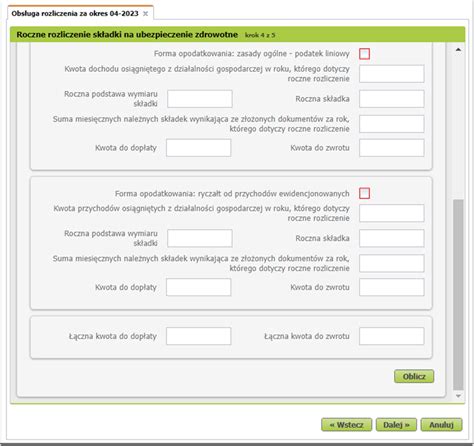Image resolution: width=474 pixels, height=446 pixels.
Task: Click 'Suma miesięcznych należnych składek' field in podatek liniowy section
Action: click(392, 124)
